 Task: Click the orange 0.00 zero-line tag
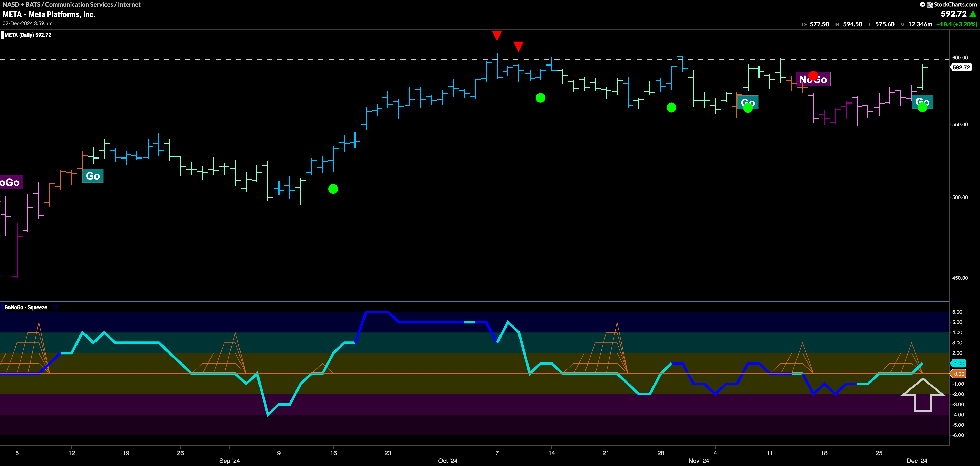pos(959,374)
